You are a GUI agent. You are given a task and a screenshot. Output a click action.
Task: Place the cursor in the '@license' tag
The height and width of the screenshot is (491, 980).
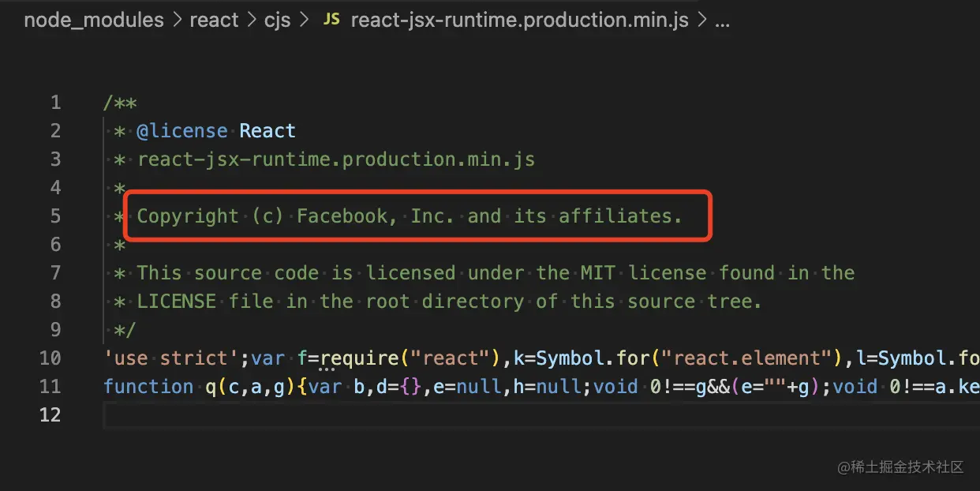[182, 131]
